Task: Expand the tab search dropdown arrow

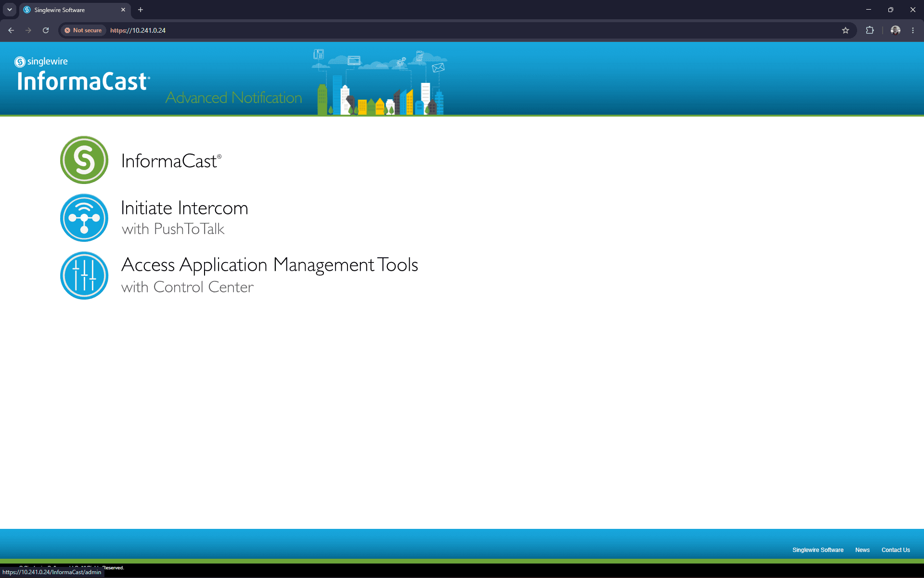Action: [10, 10]
